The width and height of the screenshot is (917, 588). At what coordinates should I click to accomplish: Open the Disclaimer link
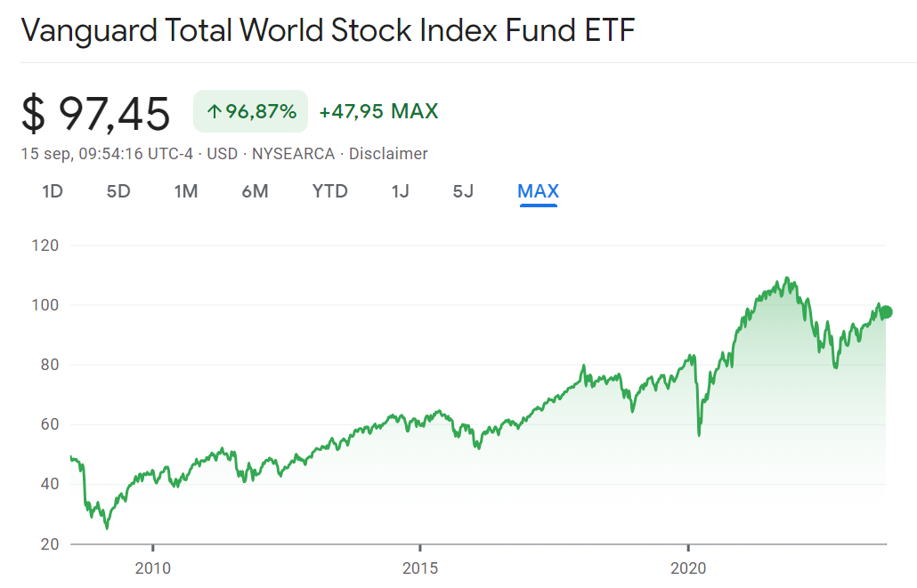click(388, 154)
